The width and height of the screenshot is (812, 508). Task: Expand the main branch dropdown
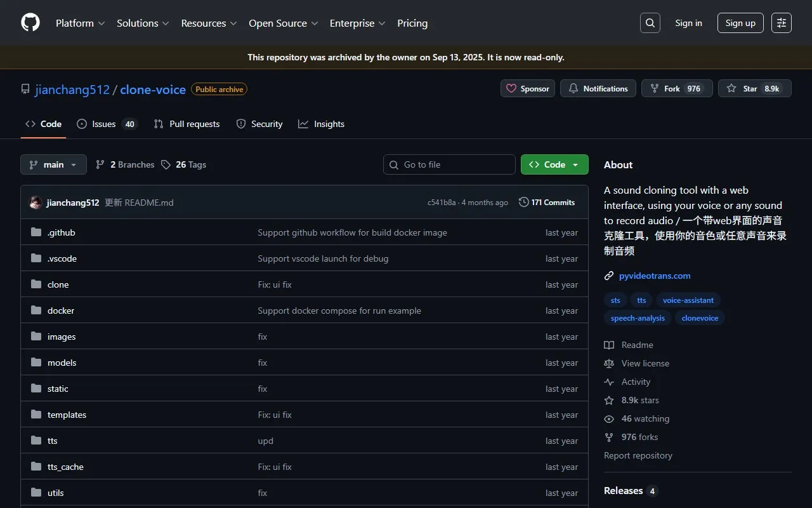53,164
